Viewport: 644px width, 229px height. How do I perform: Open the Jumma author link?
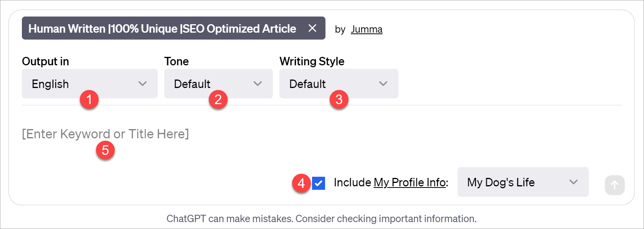pos(366,30)
